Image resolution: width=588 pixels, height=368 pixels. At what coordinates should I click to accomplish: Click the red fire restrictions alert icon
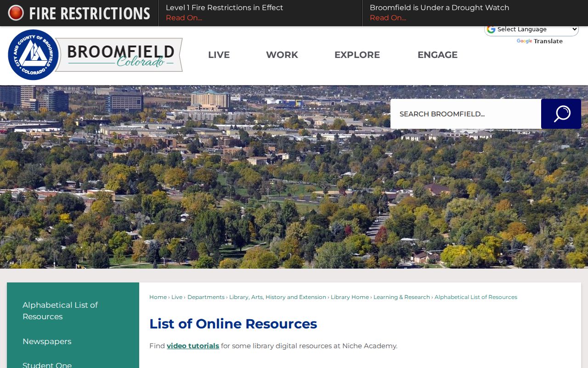pos(16,13)
